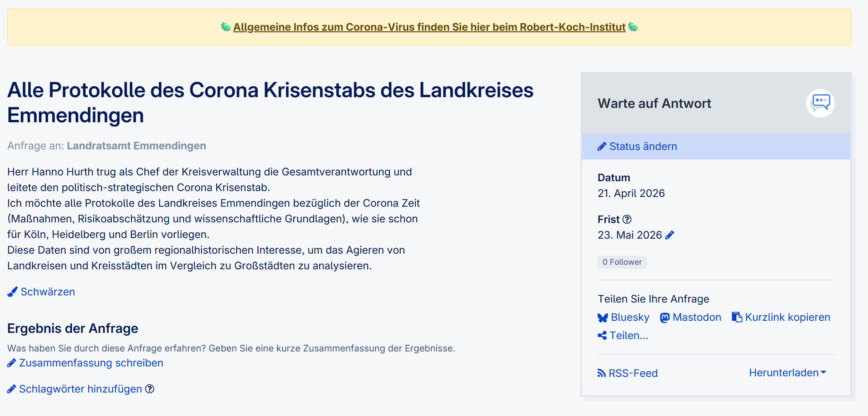The image size is (868, 416).
Task: Click the help icon after Schlagwörter hinzufügen
Action: (x=150, y=389)
